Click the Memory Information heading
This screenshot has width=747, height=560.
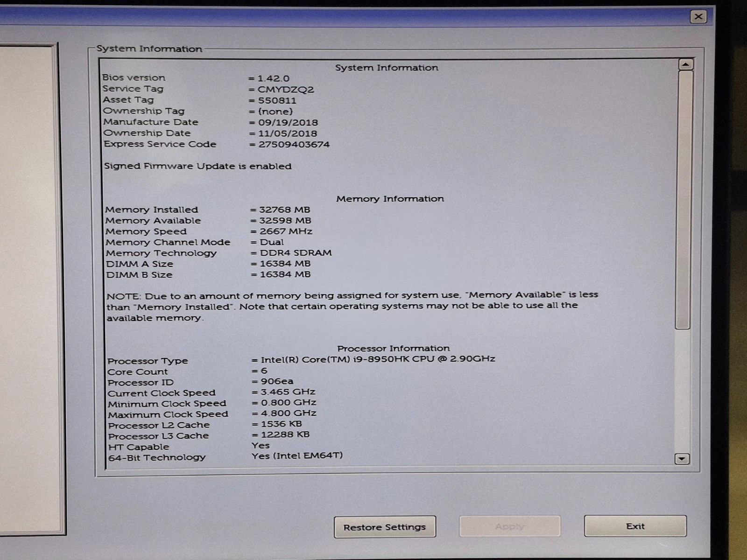[x=390, y=199]
